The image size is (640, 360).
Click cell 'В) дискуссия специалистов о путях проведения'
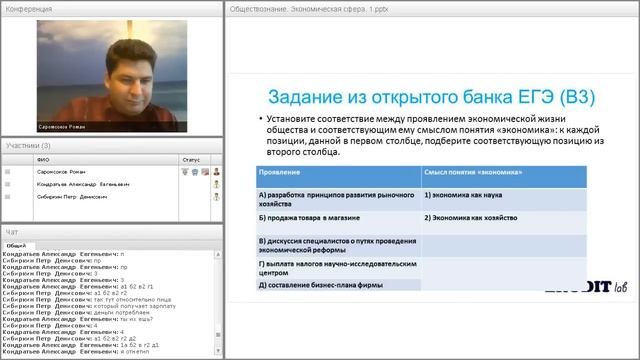click(x=338, y=245)
